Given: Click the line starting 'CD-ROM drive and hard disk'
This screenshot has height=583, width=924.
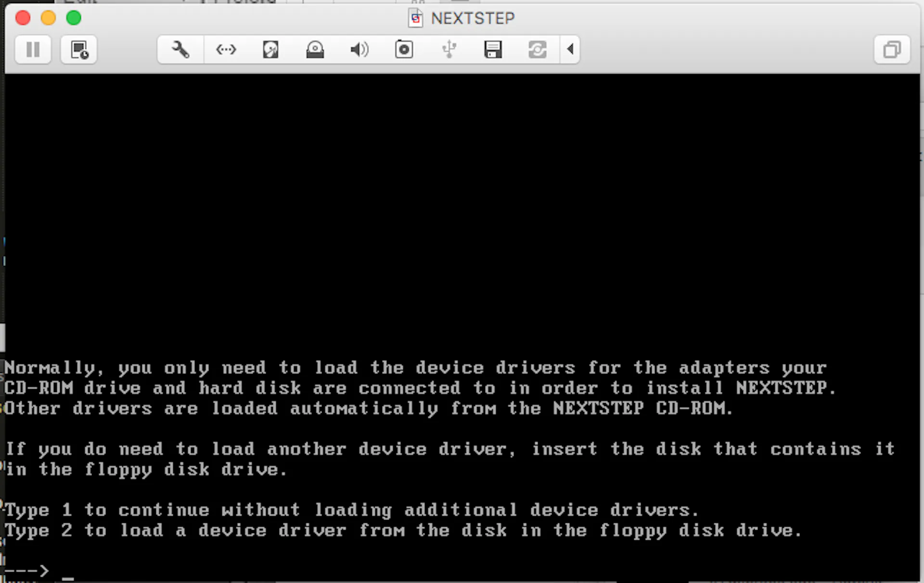Looking at the screenshot, I should [x=420, y=388].
